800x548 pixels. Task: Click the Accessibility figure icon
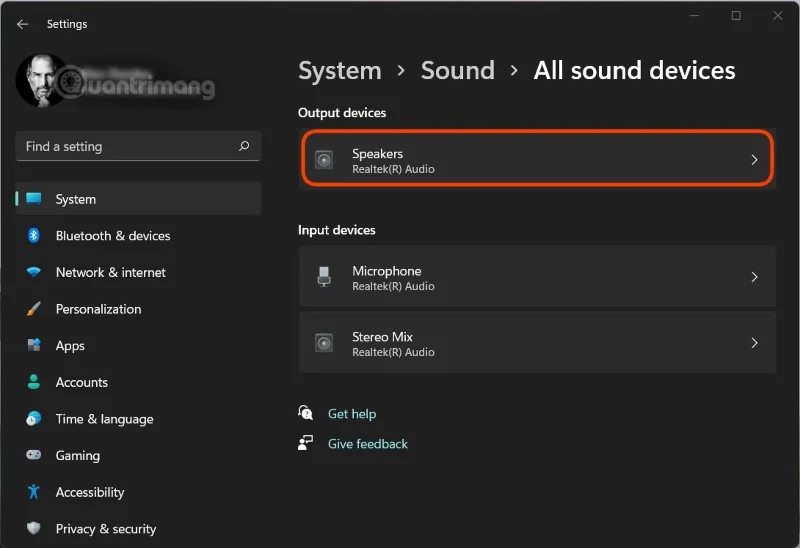pos(34,491)
